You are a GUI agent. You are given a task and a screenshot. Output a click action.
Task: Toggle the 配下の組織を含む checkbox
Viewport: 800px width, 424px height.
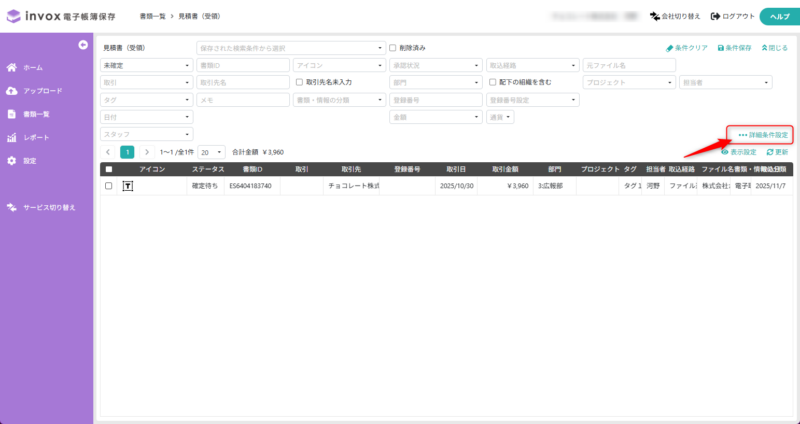(x=493, y=82)
